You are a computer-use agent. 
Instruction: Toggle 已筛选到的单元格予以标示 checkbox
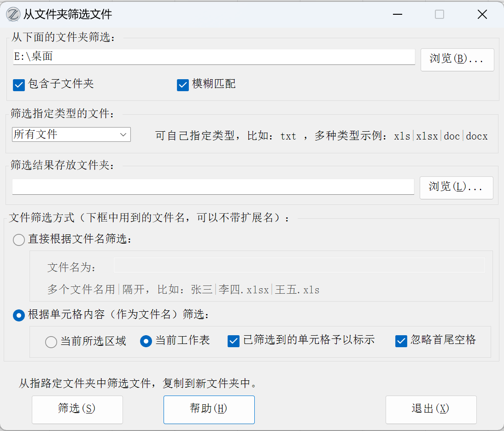(234, 341)
